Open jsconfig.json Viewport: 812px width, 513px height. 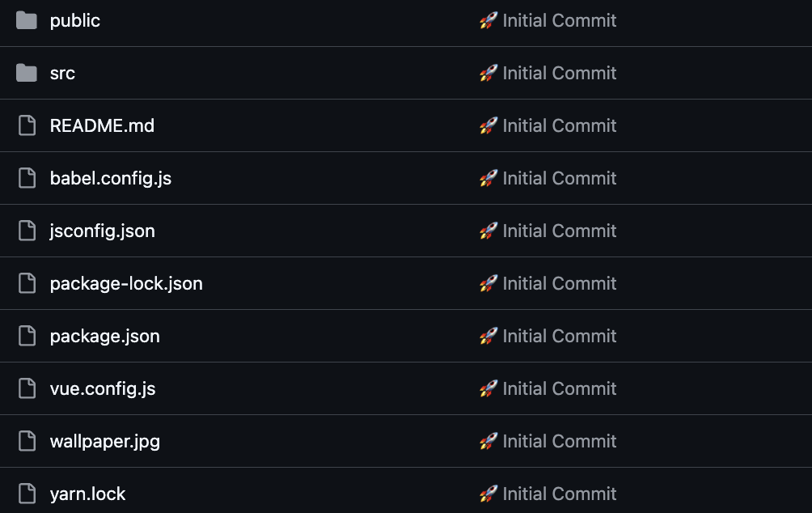pos(102,231)
